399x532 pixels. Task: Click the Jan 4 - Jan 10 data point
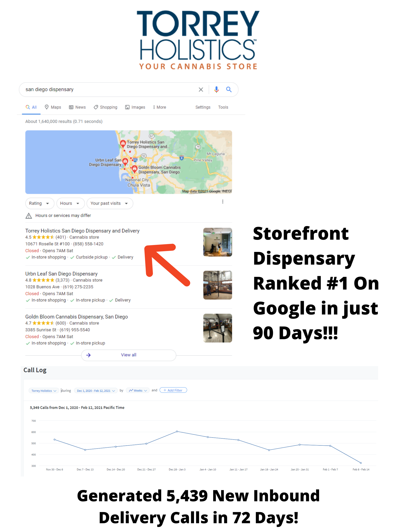208,437
